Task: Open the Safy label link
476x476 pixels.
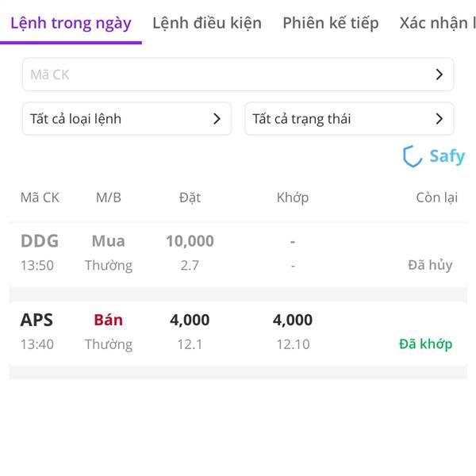Action: 447,156
